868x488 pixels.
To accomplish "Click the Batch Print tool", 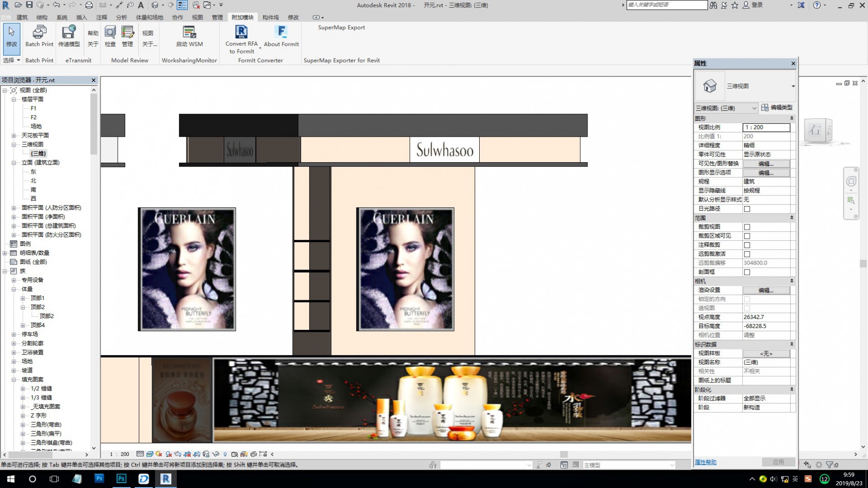I will (39, 36).
